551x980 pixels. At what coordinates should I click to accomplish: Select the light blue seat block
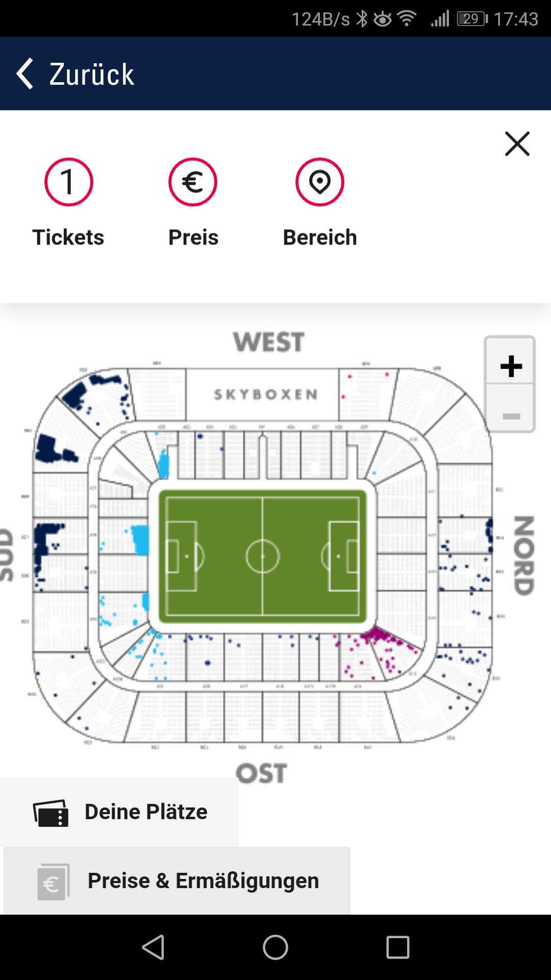click(140, 540)
